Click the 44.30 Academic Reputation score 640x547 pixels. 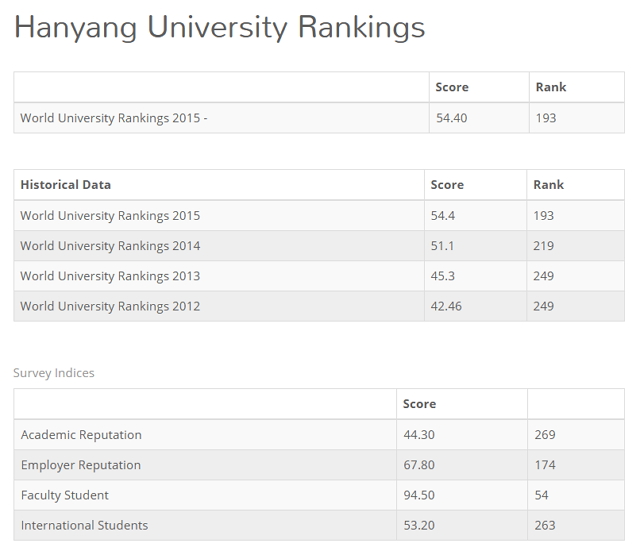(x=419, y=435)
